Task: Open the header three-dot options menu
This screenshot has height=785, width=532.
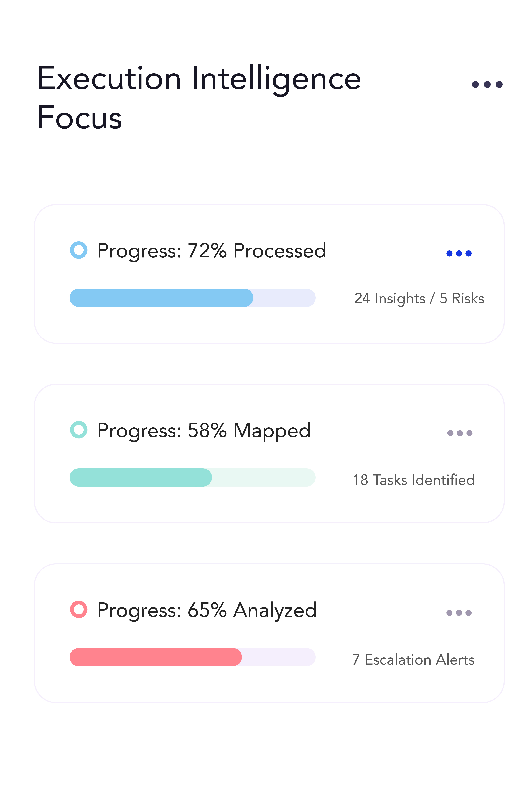Action: 487,84
